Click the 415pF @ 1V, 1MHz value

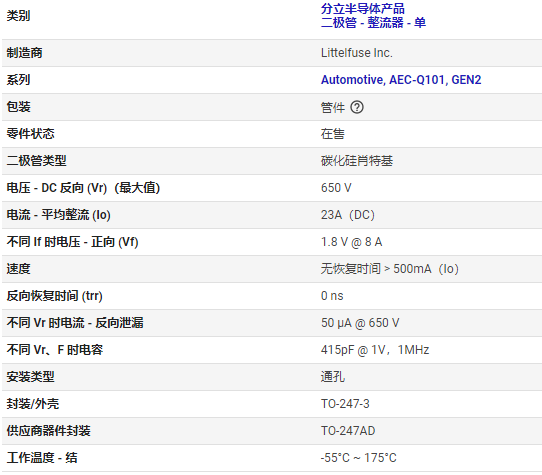point(375,350)
